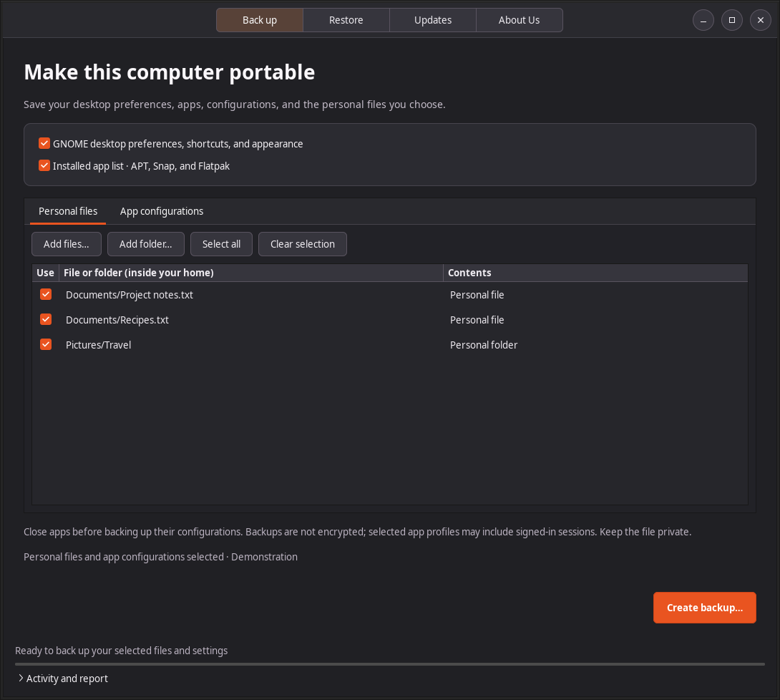Switch to App configurations tab
This screenshot has width=780, height=700.
click(x=162, y=211)
